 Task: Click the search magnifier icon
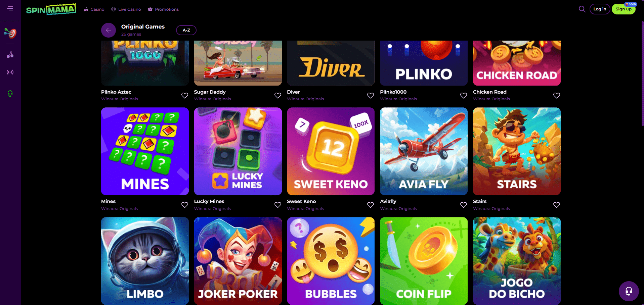click(x=582, y=9)
